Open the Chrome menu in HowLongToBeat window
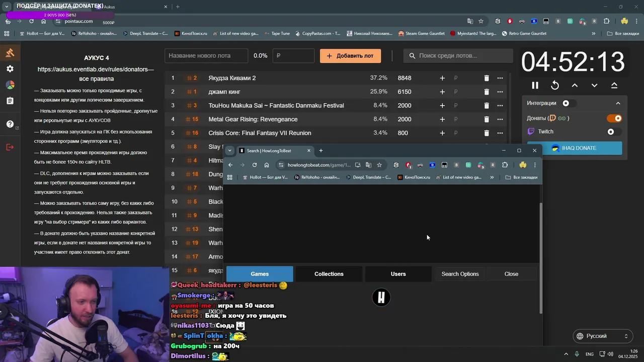644x362 pixels. pyautogui.click(x=535, y=165)
